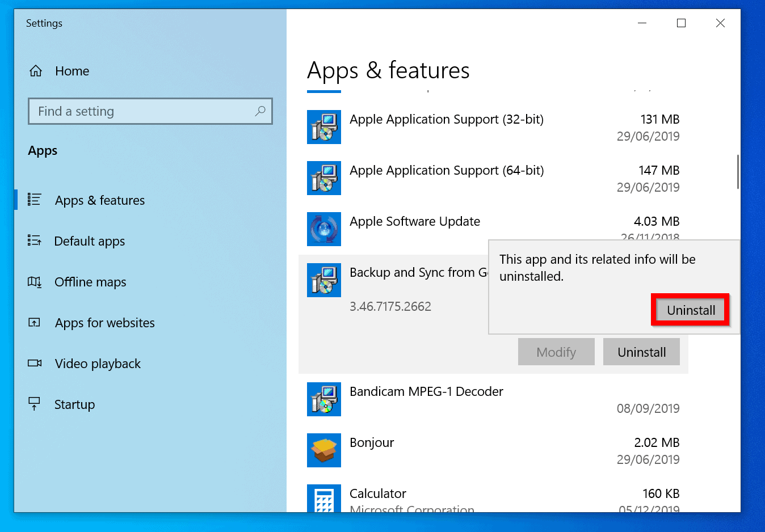Viewport: 765px width, 532px height.
Task: Open Default apps settings
Action: pyautogui.click(x=90, y=241)
